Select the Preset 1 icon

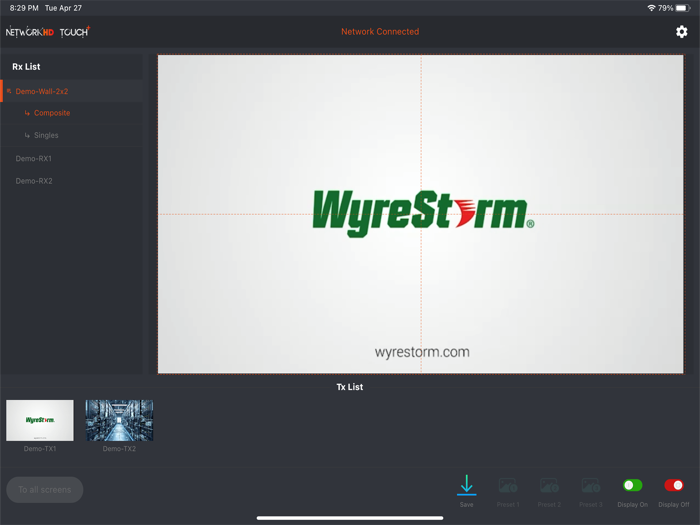[x=508, y=485]
